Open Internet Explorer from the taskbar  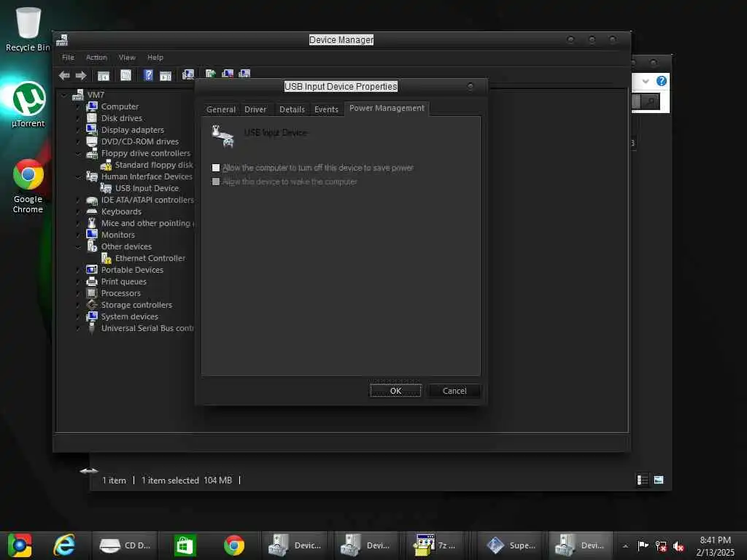point(64,545)
